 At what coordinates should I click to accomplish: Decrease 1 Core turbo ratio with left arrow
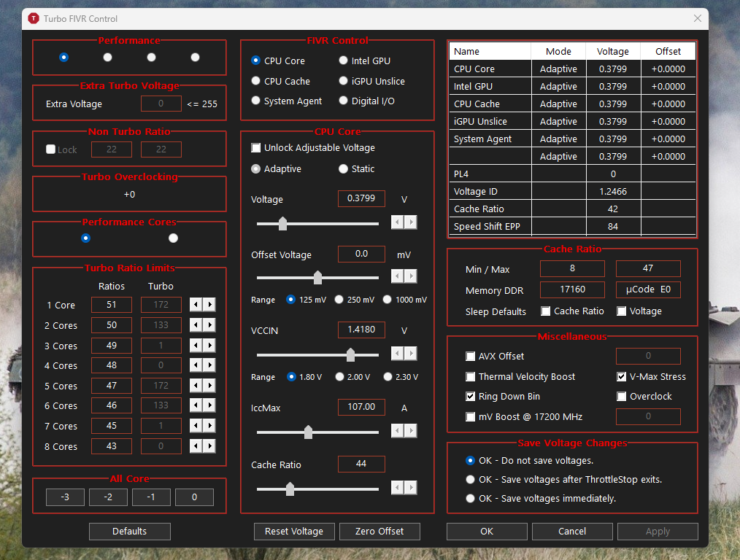(196, 305)
